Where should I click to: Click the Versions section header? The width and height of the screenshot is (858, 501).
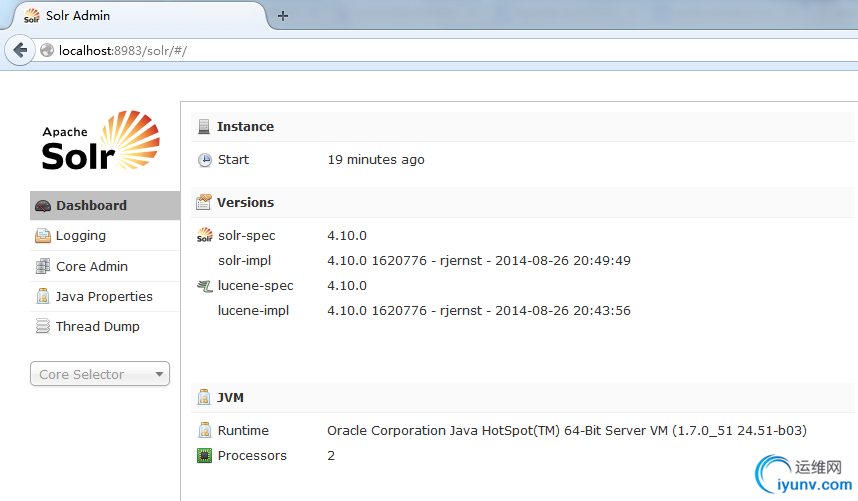pos(523,202)
